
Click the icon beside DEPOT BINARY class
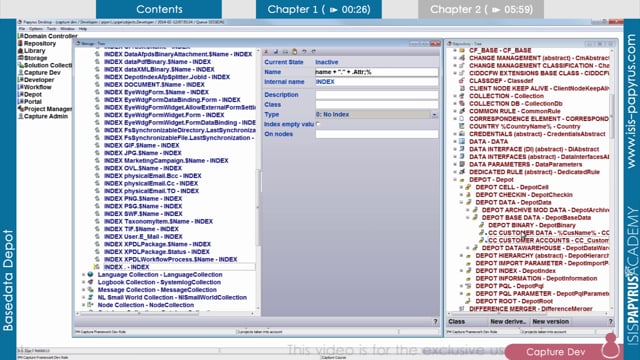tap(481, 225)
